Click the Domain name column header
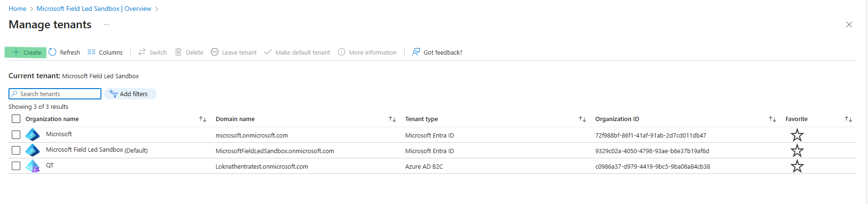This screenshot has height=204, width=868. pyautogui.click(x=235, y=119)
